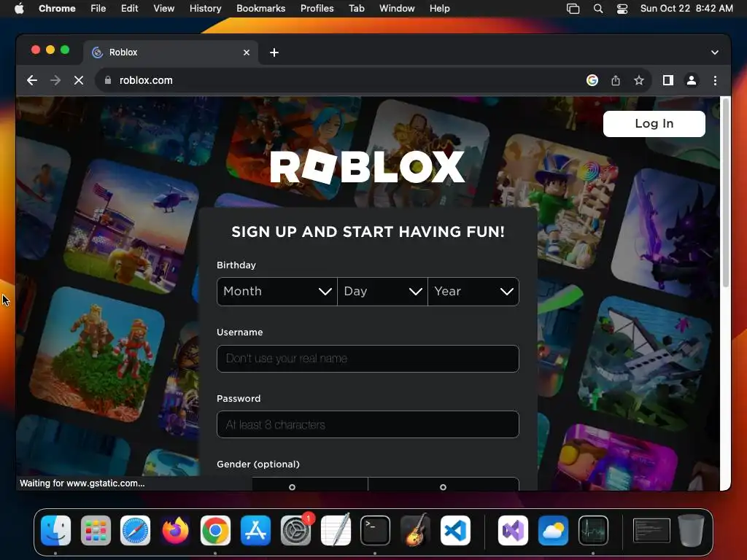Image resolution: width=747 pixels, height=560 pixels.
Task: Open Activity Monitor from the dock
Action: pos(593,531)
